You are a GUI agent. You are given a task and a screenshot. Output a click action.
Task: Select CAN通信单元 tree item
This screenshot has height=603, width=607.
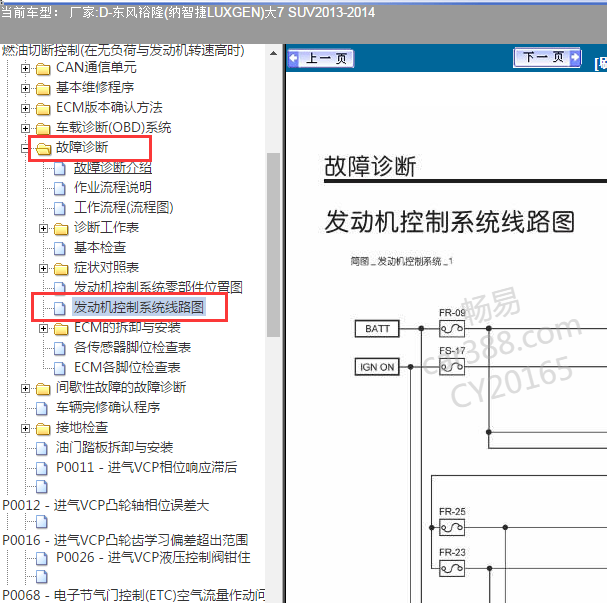[96, 68]
